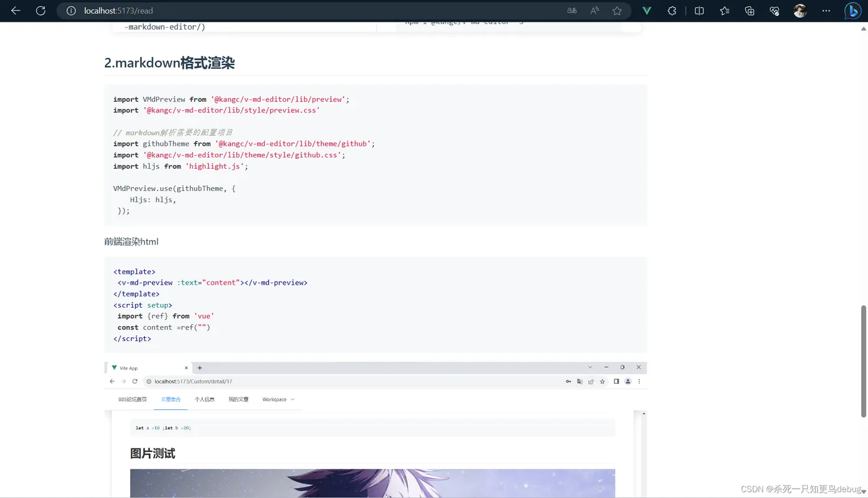Open 个人信息 menu item
This screenshot has width=868, height=498.
205,399
